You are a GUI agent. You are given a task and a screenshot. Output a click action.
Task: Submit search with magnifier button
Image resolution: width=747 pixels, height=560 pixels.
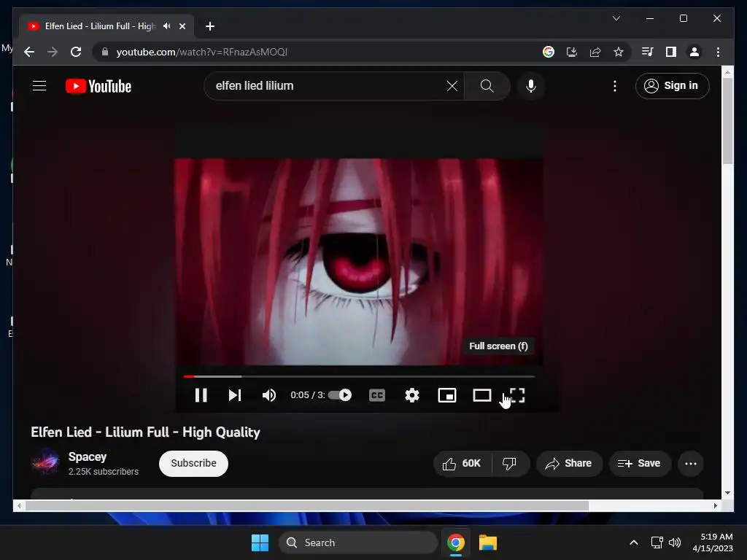click(x=487, y=86)
